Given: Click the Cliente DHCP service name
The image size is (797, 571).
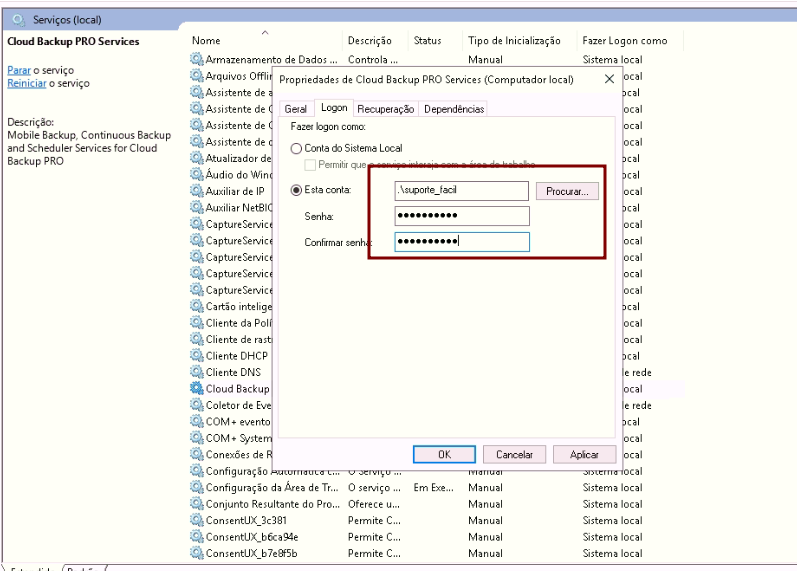Looking at the screenshot, I should click(237, 355).
